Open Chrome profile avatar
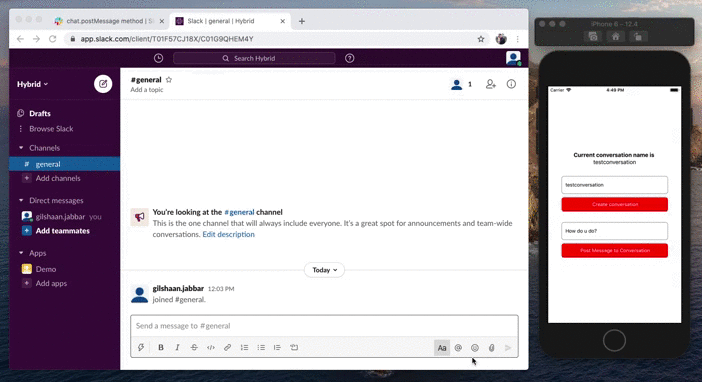This screenshot has height=382, width=702. pyautogui.click(x=501, y=39)
